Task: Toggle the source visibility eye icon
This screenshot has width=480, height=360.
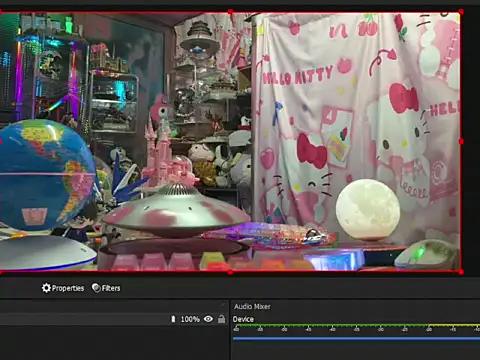Action: (x=208, y=319)
